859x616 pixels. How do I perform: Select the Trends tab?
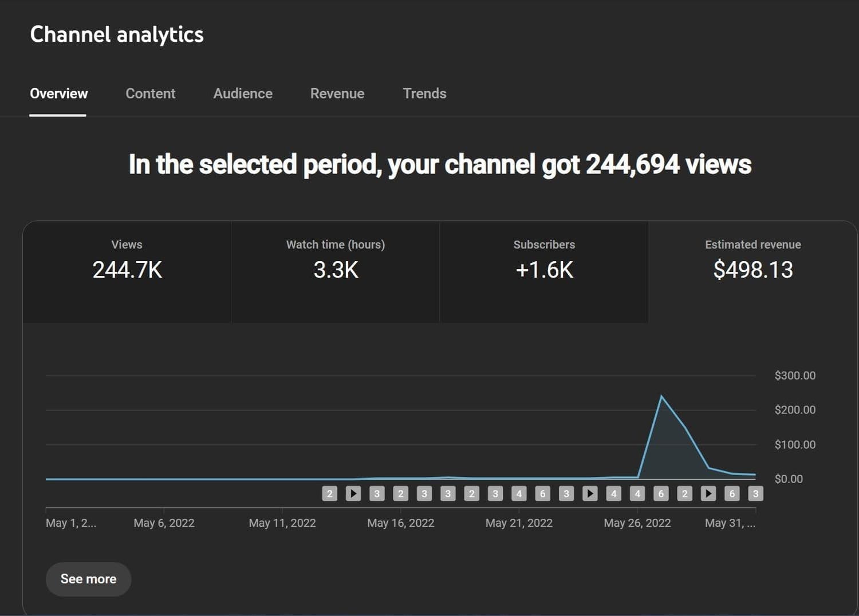pos(424,93)
